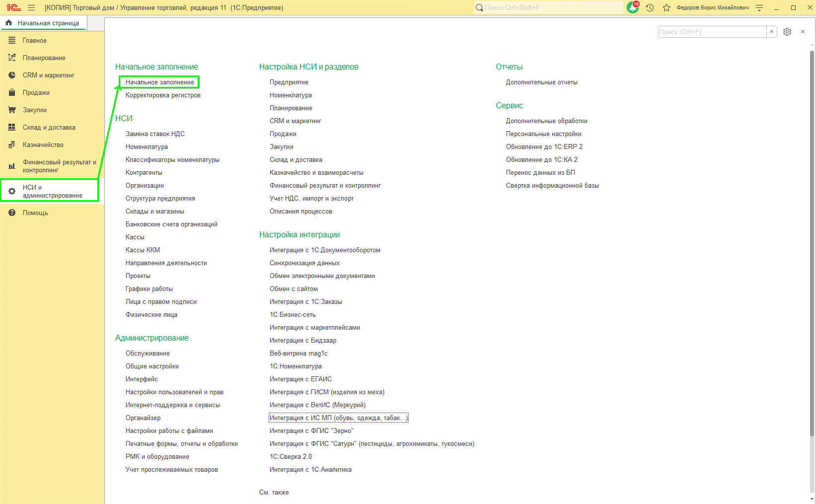Open the history clock icon
Viewport: 816px width, 504px height.
(x=650, y=8)
